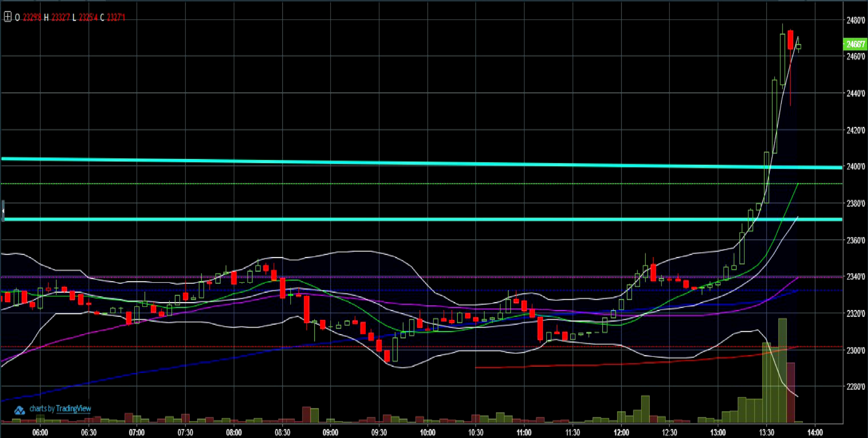Open the left side panel arrow handle
The width and height of the screenshot is (868, 438).
[x=3, y=211]
